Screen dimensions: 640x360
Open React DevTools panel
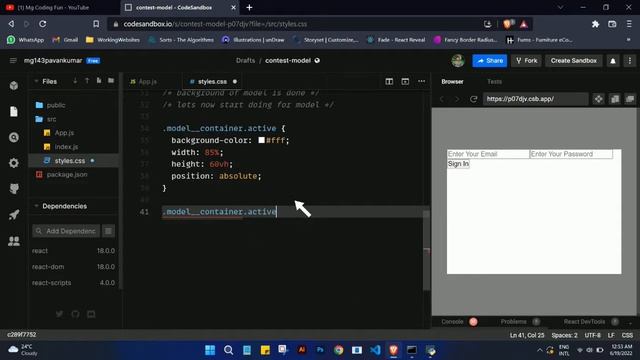[584, 322]
